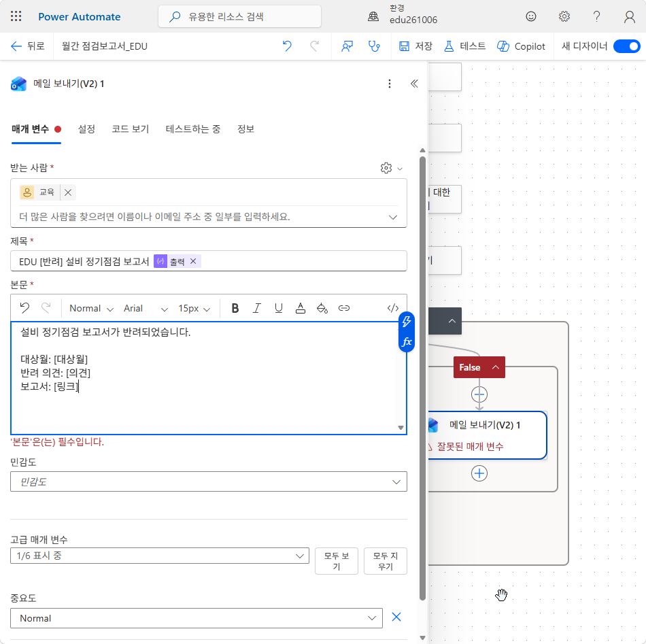Image resolution: width=646 pixels, height=644 pixels.
Task: Collapse the action panel with double chevron
Action: (414, 84)
